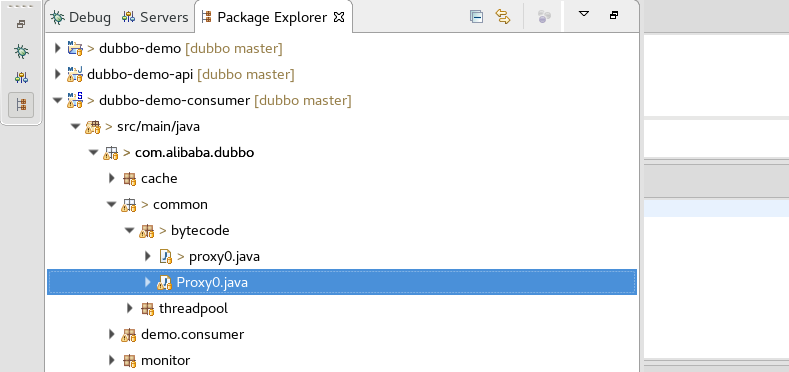Switch to the Servers tab
789x372 pixels.
[155, 17]
